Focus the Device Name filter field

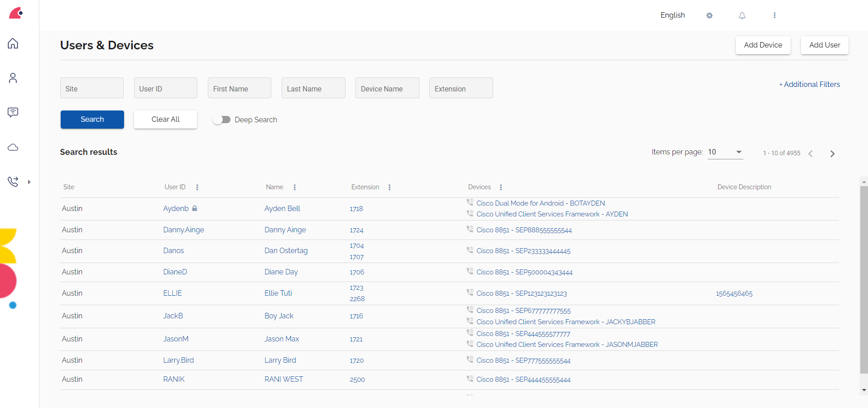387,88
